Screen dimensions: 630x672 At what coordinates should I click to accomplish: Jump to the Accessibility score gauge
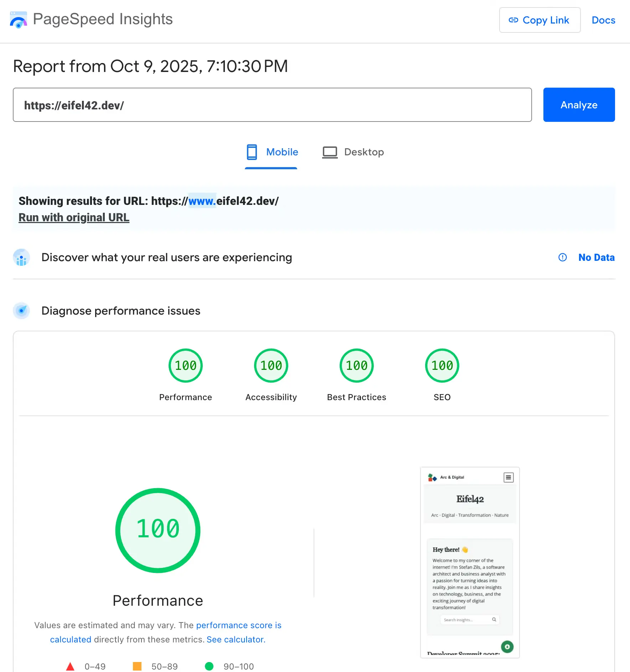click(x=271, y=366)
